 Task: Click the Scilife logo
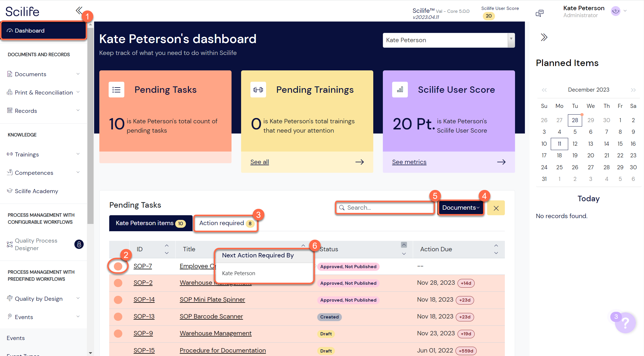click(22, 12)
